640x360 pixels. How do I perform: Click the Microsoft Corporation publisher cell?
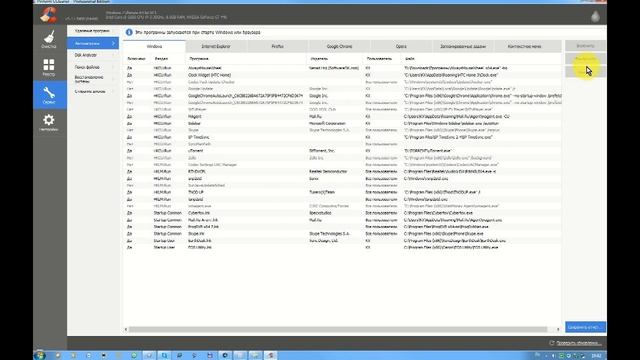coord(327,123)
